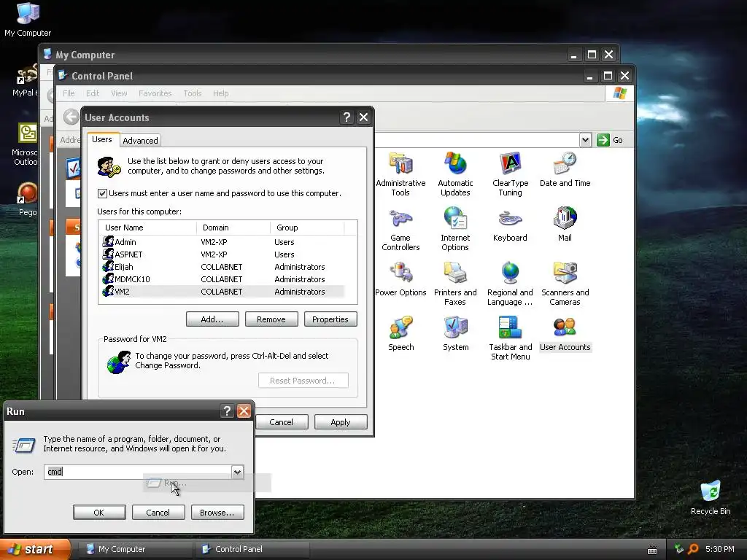Open Favorites menu in Control Panel
The image size is (747, 560).
point(155,93)
